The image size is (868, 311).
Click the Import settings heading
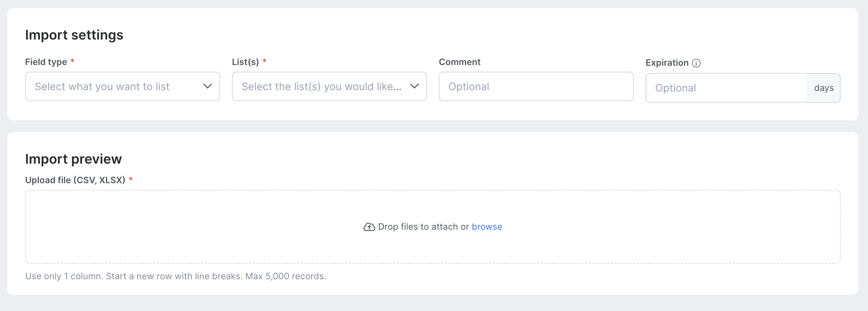coord(74,35)
